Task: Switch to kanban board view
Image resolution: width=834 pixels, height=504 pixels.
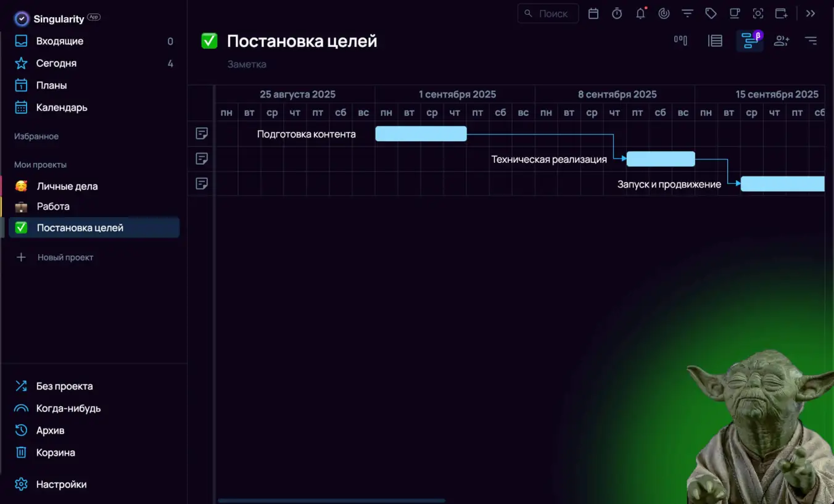Action: (680, 41)
